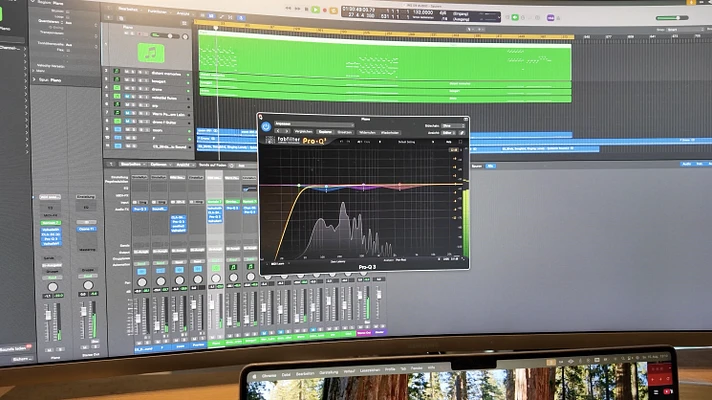Viewport: 712px width, 400px height.
Task: Adjust the Piano track header volume slider
Action: pyautogui.click(x=164, y=35)
